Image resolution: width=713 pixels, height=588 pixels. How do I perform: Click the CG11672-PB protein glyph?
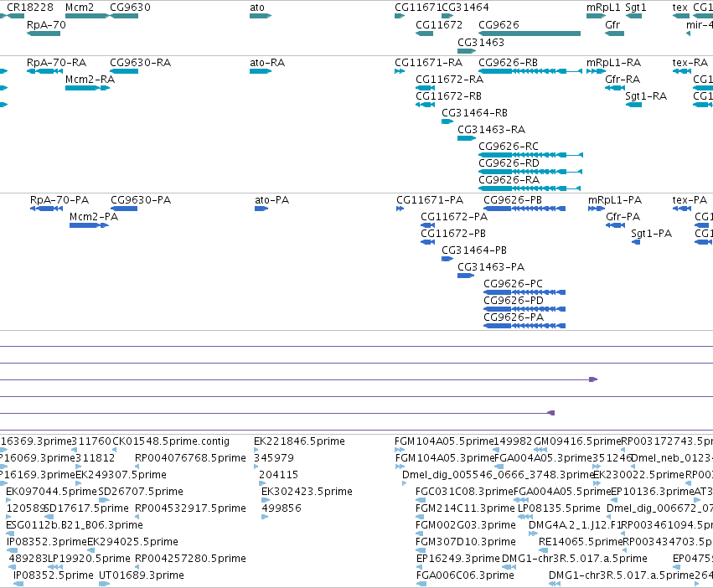tap(428, 242)
